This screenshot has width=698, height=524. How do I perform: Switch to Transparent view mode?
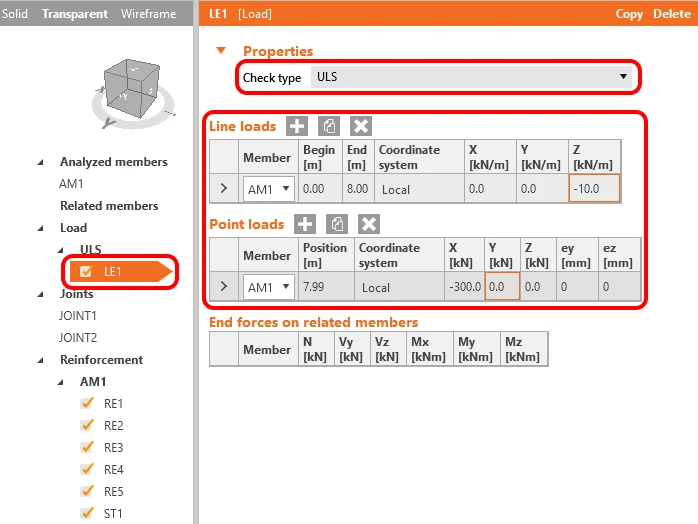(x=75, y=14)
